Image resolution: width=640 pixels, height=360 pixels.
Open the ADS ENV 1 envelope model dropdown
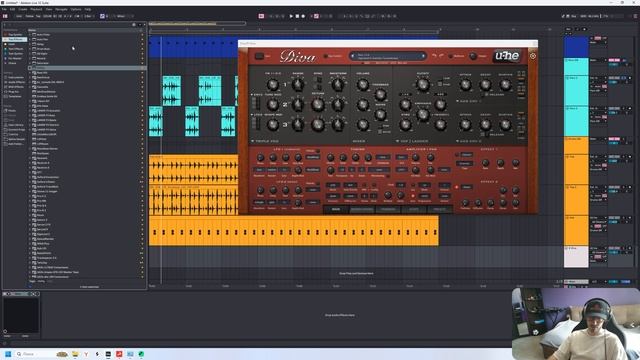(x=469, y=101)
